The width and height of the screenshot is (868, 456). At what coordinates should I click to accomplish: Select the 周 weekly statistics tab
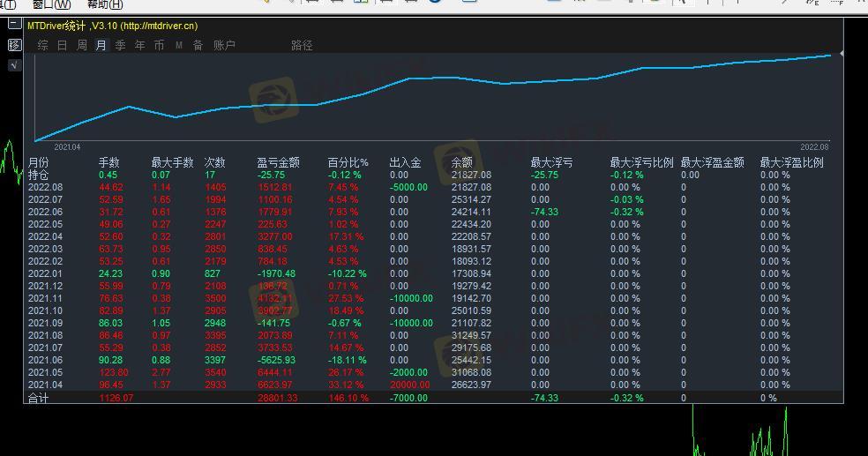point(82,45)
